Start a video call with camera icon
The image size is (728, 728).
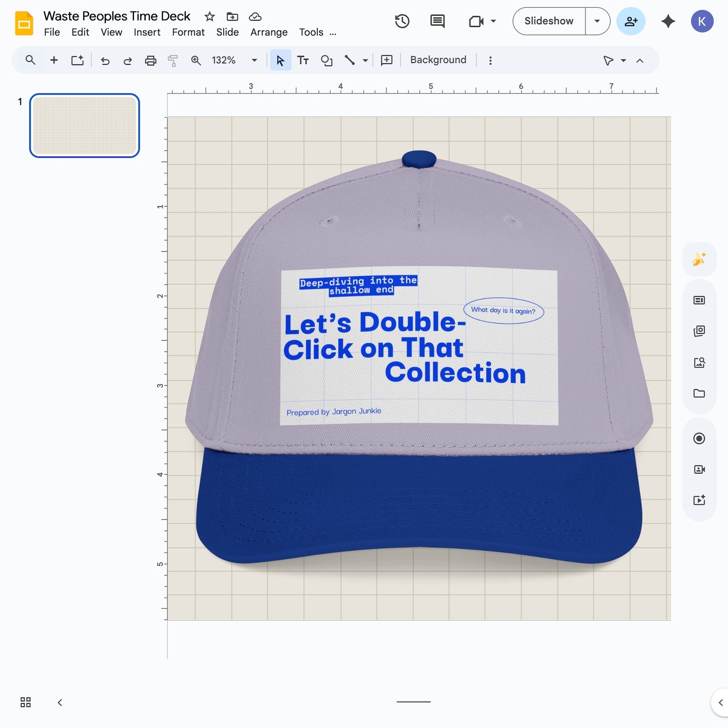tap(476, 21)
